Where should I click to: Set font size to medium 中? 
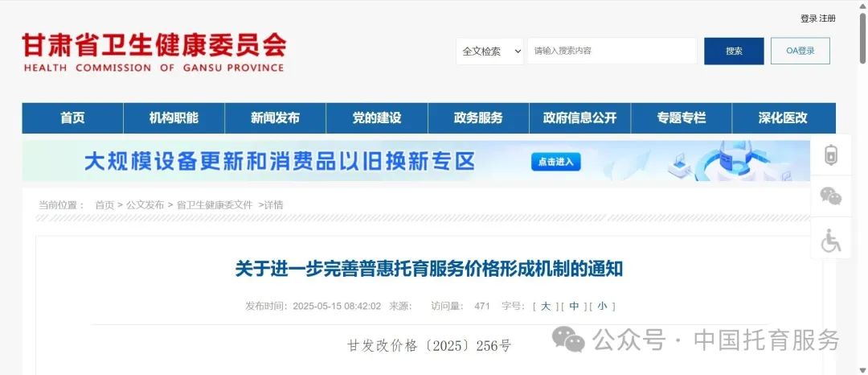coord(574,306)
